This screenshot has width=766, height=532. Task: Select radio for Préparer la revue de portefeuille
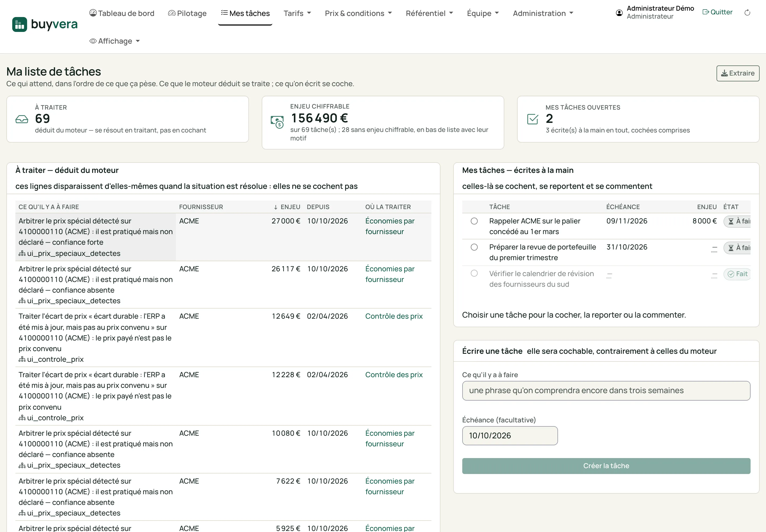474,247
